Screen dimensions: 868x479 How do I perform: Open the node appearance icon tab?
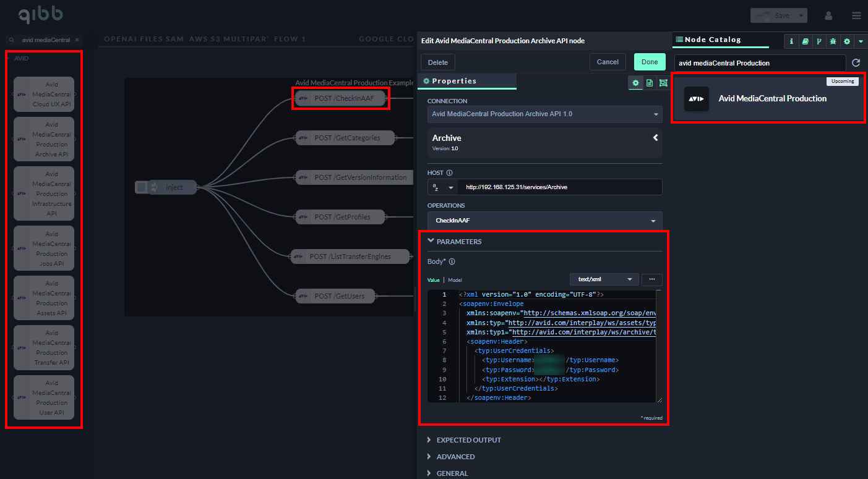click(663, 83)
